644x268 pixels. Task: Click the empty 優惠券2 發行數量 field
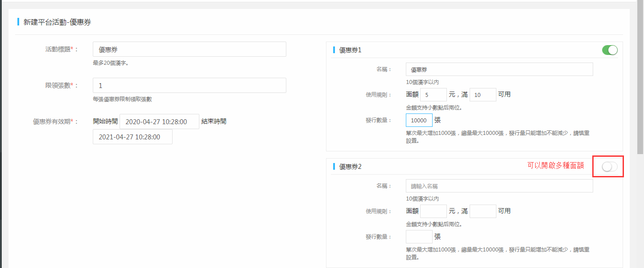tap(419, 237)
